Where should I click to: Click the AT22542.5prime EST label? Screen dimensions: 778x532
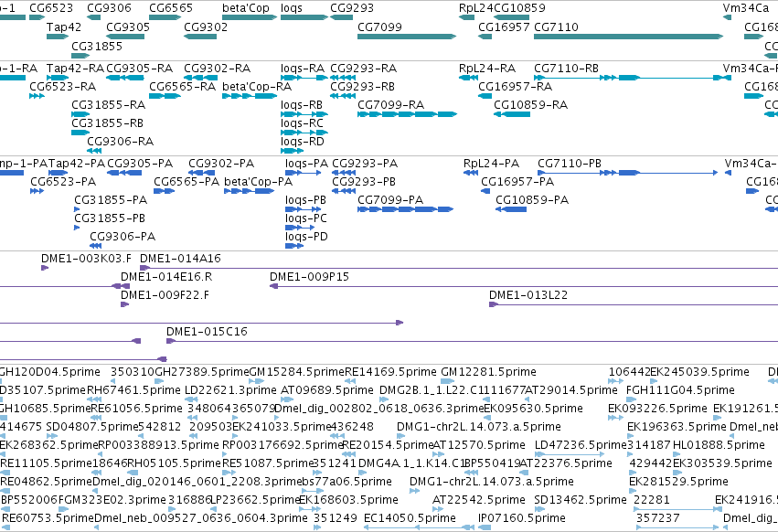click(479, 500)
